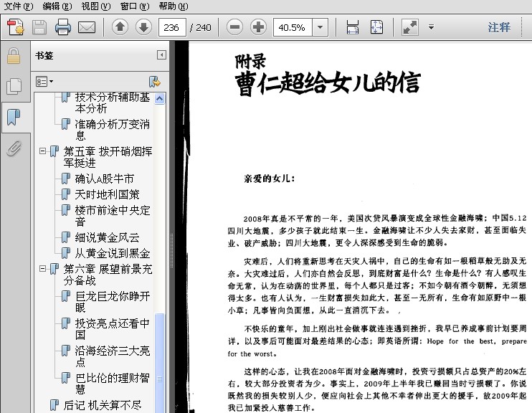Viewport: 532px width, 413px height.
Task: Click the zoom in plus button
Action: [x=259, y=27]
